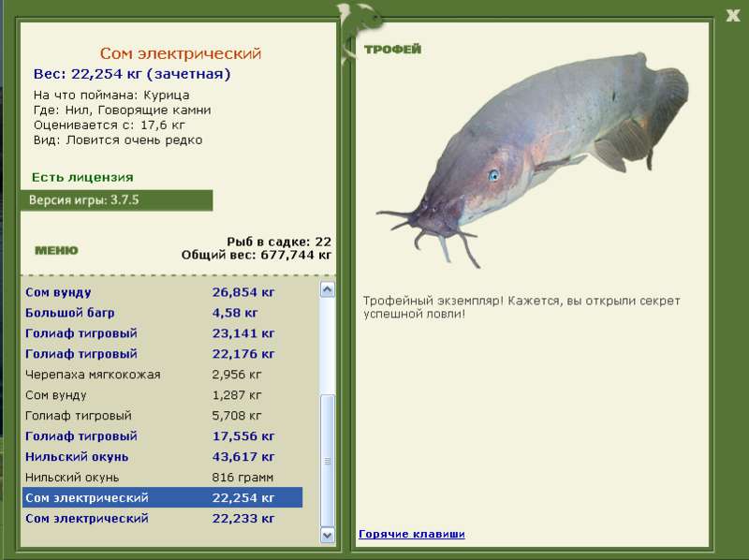Screen dimensions: 749x560
Task: Click the Общий вес: 677,744 кг text
Action: coord(257,255)
